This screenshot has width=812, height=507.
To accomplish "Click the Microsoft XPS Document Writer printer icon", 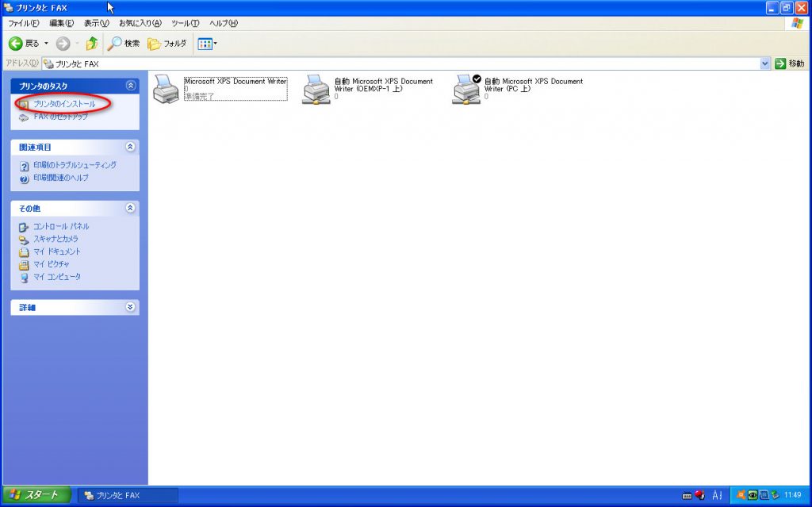I will (166, 88).
